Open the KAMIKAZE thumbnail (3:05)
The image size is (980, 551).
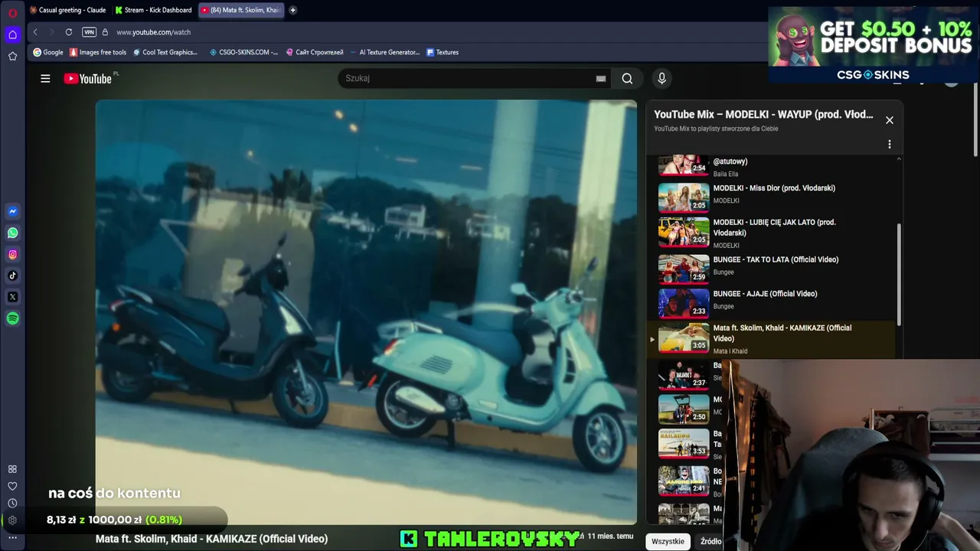[x=684, y=337]
